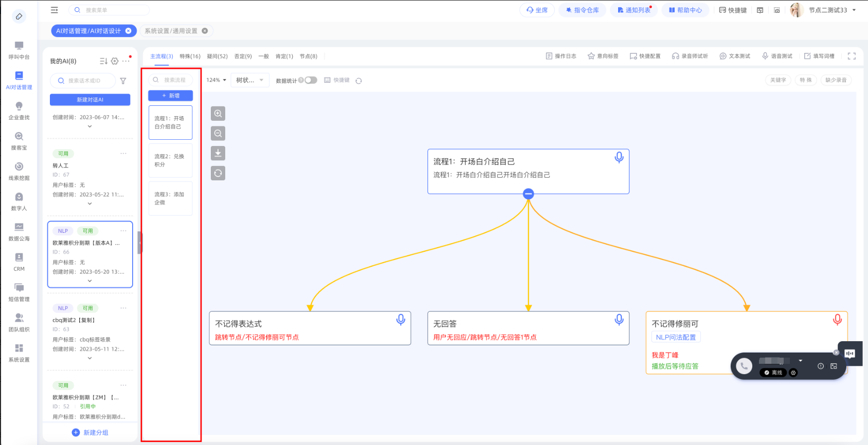Click the download icon on canvas toolbar
Image resolution: width=868 pixels, height=445 pixels.
(218, 153)
